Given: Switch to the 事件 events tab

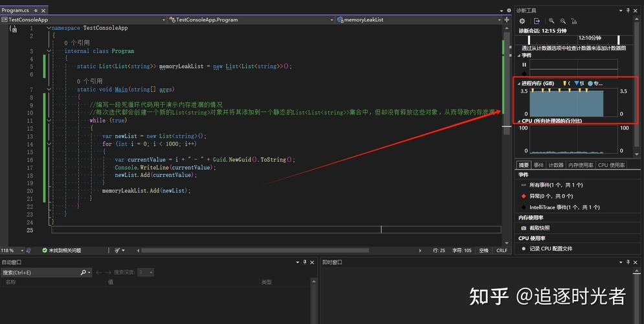Looking at the screenshot, I should tap(539, 165).
